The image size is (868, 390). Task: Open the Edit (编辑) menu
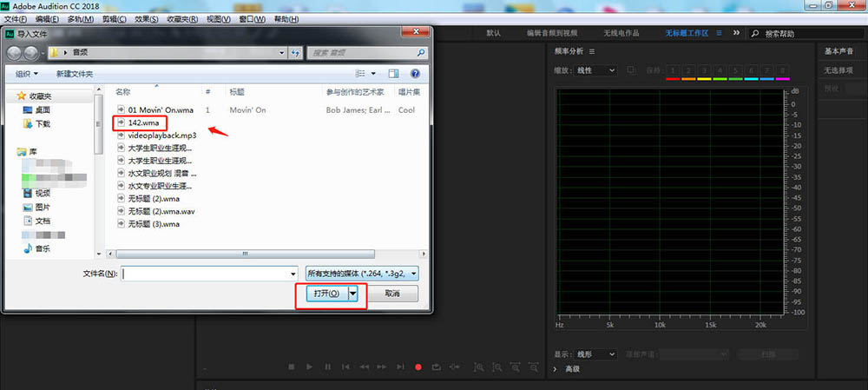point(47,19)
